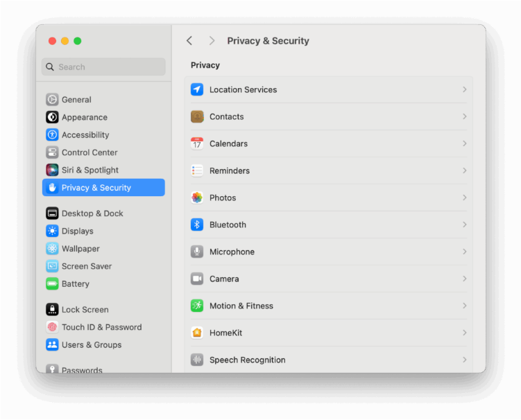Open Siri & Spotlight icon
This screenshot has height=420, width=521.
[52, 170]
